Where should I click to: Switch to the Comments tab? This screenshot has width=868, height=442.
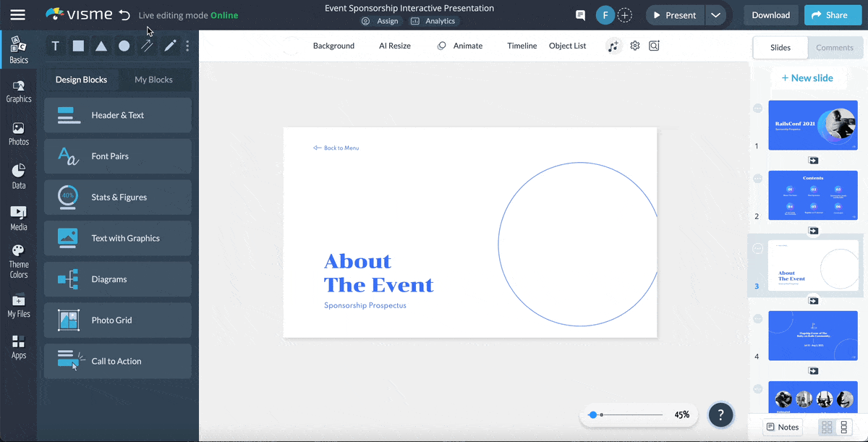(835, 48)
